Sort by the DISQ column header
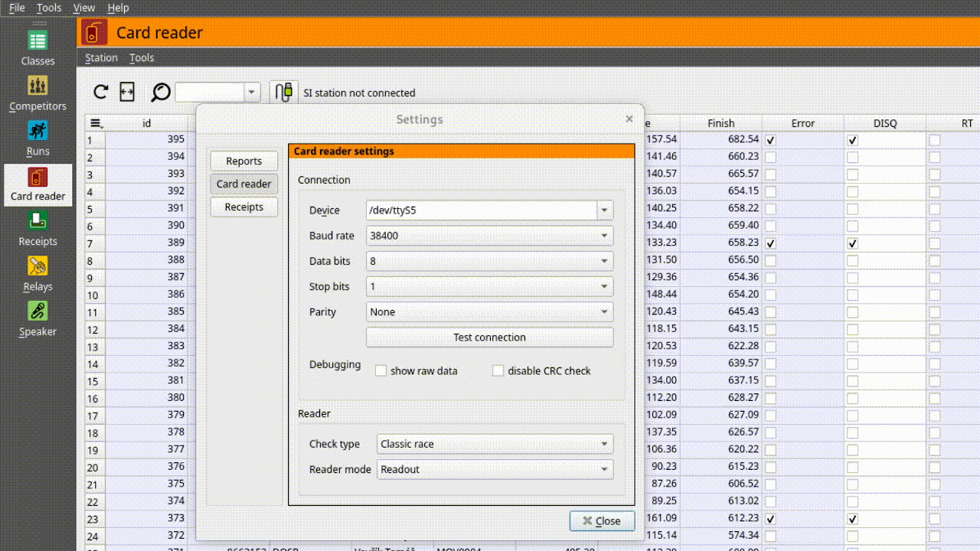Image resolution: width=980 pixels, height=551 pixels. (x=885, y=123)
